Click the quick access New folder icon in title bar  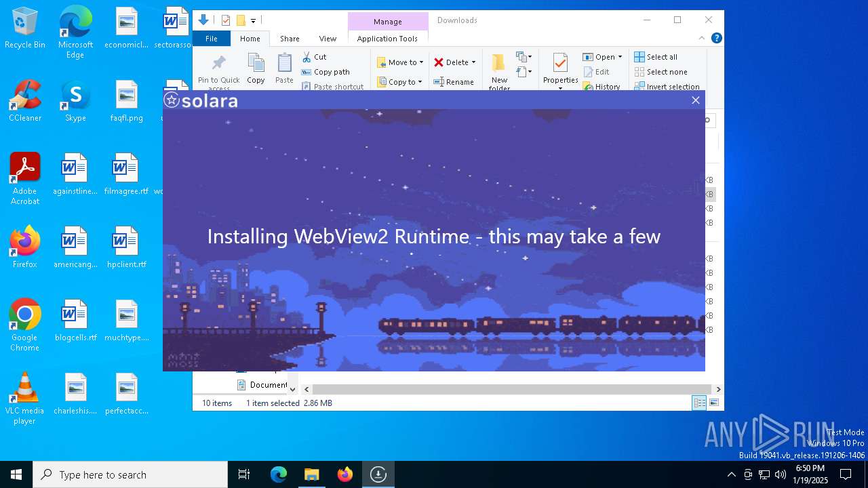[241, 20]
